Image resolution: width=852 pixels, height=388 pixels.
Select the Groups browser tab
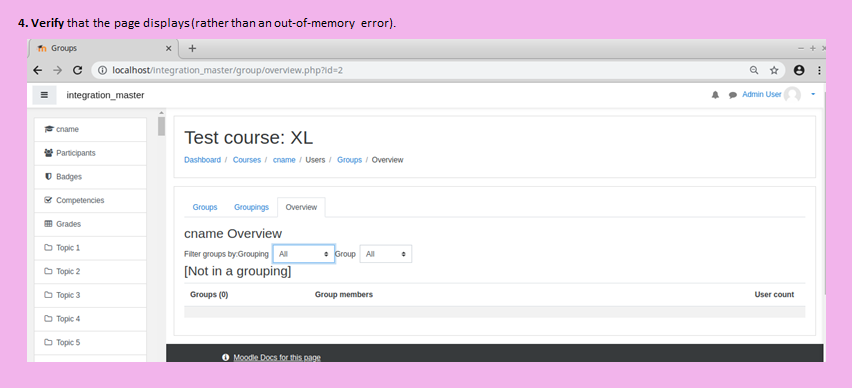coord(103,48)
